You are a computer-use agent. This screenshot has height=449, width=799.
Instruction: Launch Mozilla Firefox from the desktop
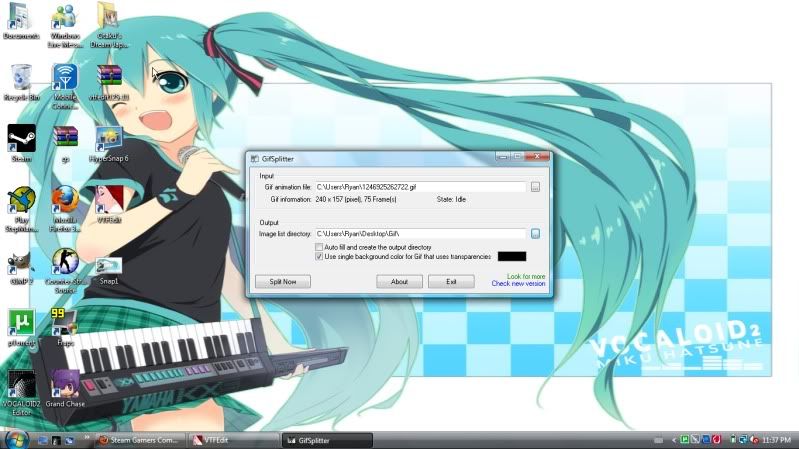pos(65,198)
